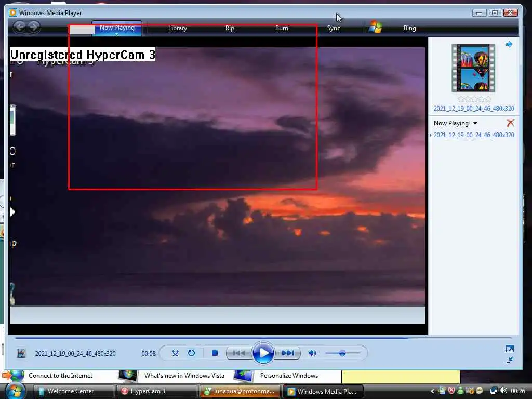This screenshot has width=532, height=399.
Task: Click the red security alert tray icon
Action: [x=451, y=391]
